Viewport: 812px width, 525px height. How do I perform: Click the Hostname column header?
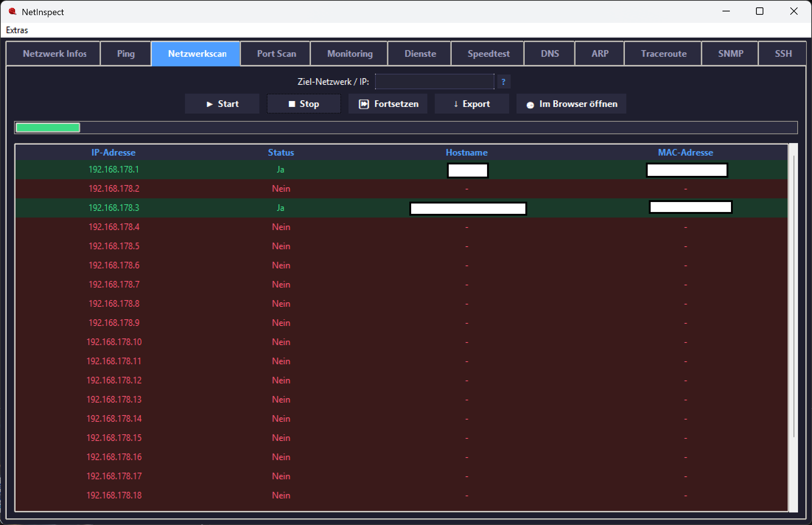(x=466, y=152)
